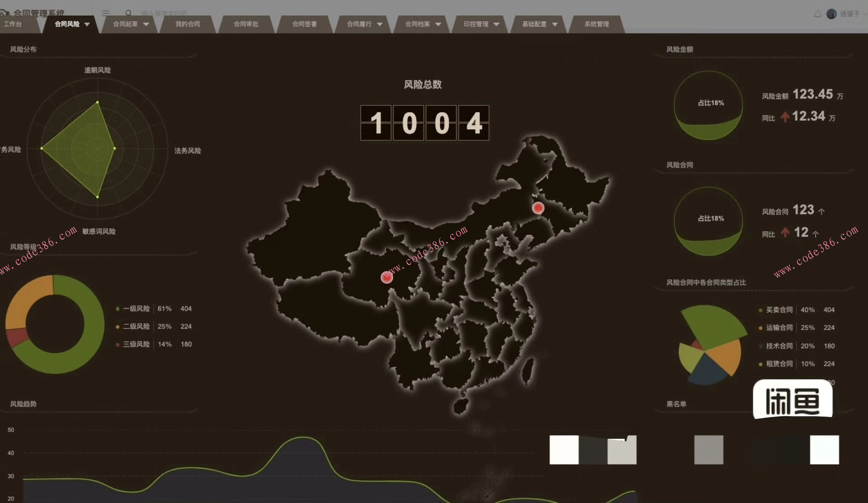
Task: Click the 合同审批 tab
Action: pos(246,24)
